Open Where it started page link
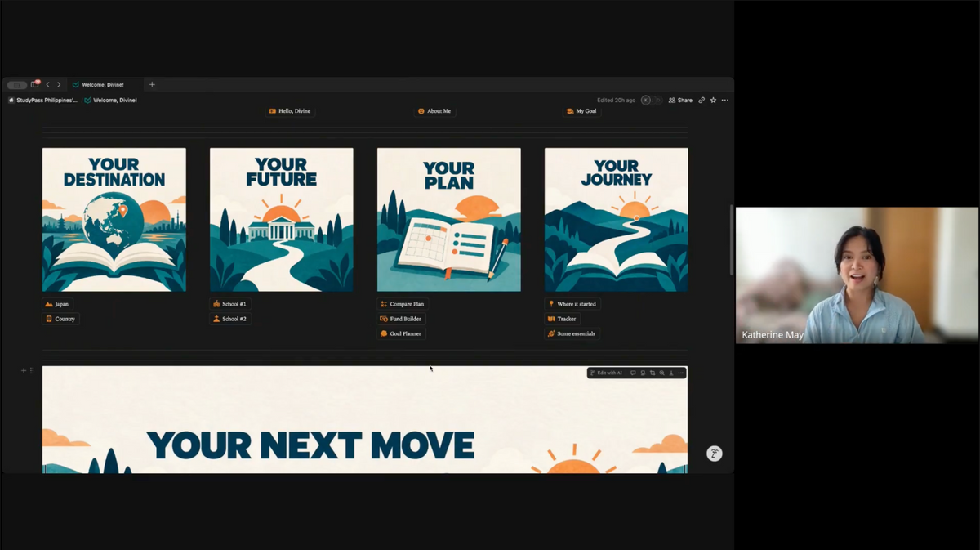The image size is (980, 550). [572, 304]
